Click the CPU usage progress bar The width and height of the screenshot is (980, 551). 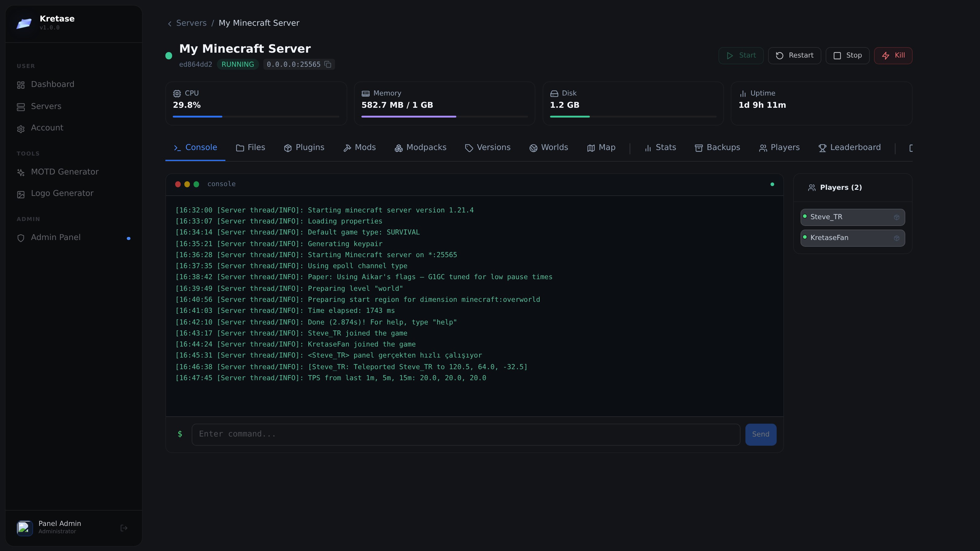pyautogui.click(x=256, y=116)
